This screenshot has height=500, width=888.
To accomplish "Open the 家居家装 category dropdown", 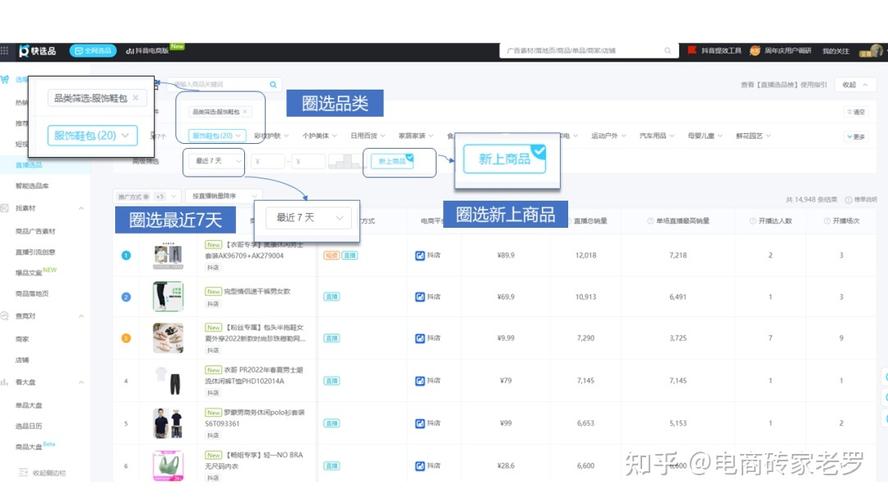I will tap(415, 136).
